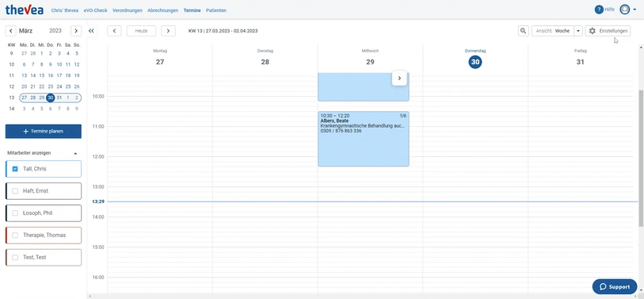Click the year 2023 in mini calendar

(x=55, y=31)
